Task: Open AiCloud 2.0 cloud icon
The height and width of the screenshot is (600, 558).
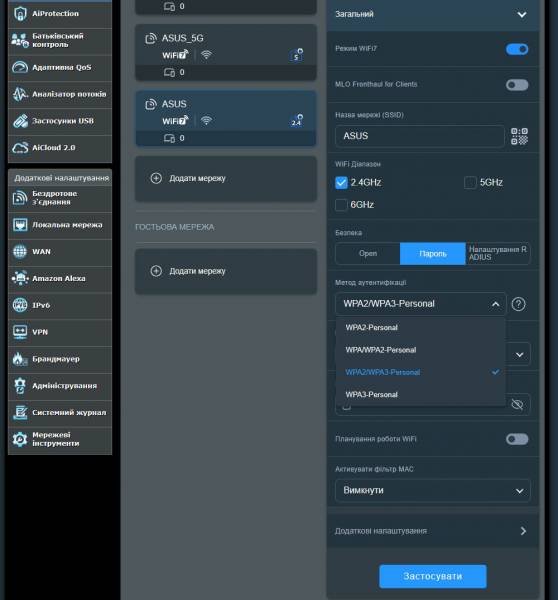Action: [20, 148]
